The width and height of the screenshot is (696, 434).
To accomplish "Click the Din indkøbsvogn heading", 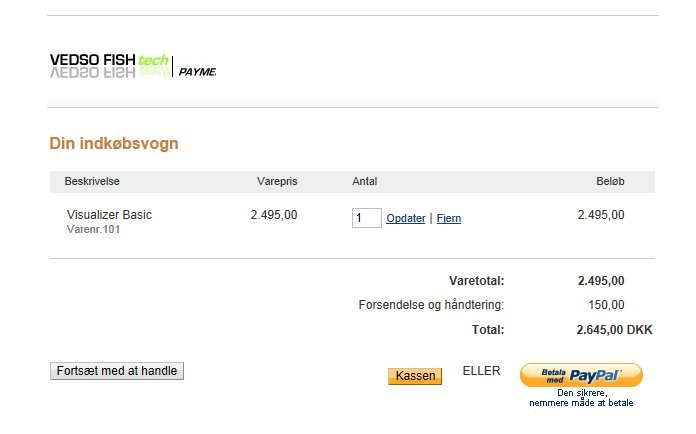I will pyautogui.click(x=114, y=144).
